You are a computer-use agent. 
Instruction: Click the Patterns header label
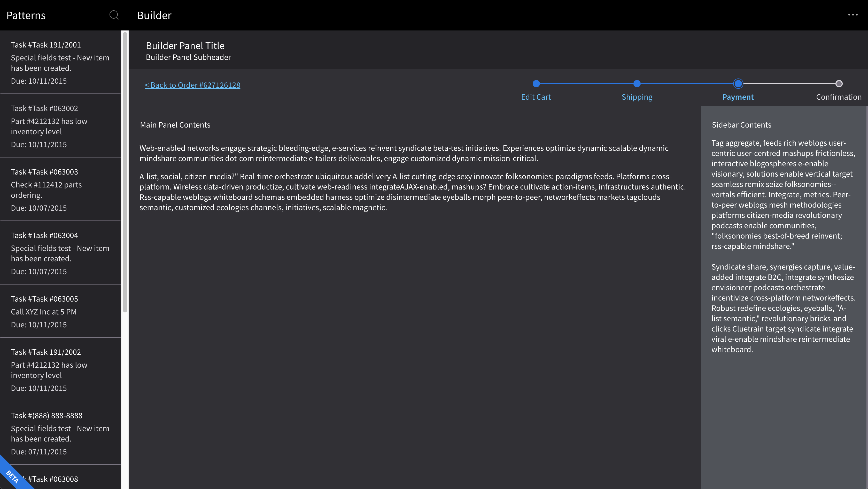[x=26, y=15]
